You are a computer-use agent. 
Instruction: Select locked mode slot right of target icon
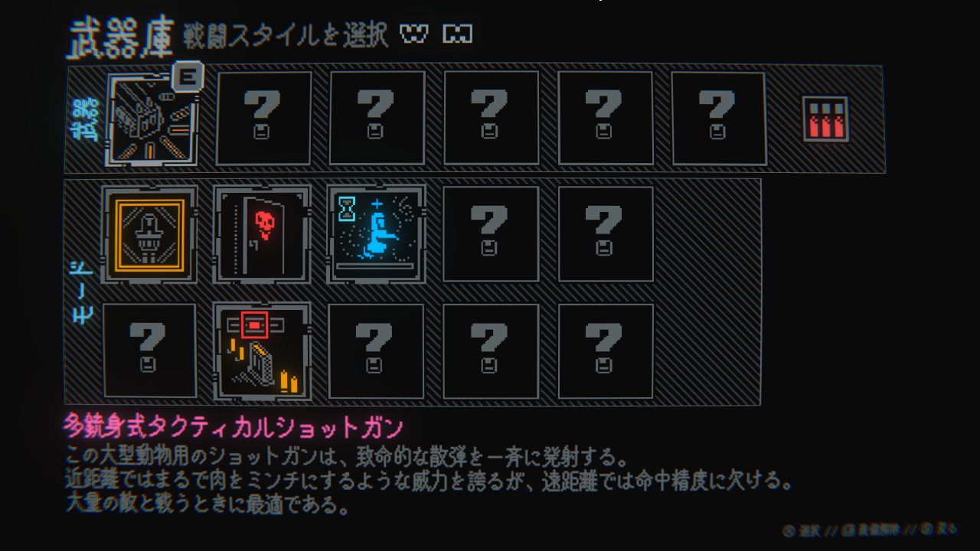pos(376,351)
